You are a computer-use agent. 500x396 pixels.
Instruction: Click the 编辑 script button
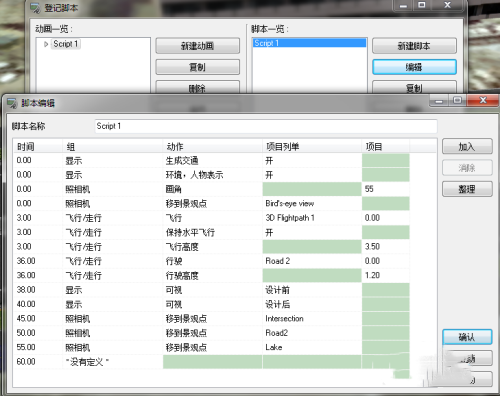click(x=414, y=67)
